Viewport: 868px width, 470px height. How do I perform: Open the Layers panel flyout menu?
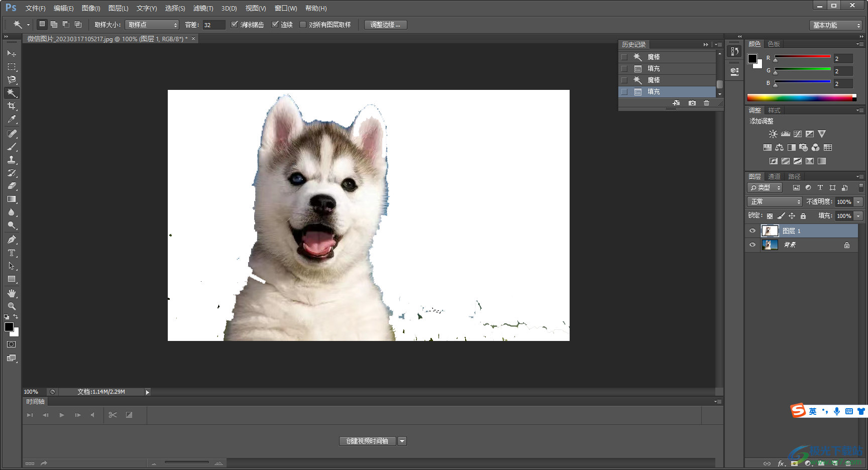860,176
